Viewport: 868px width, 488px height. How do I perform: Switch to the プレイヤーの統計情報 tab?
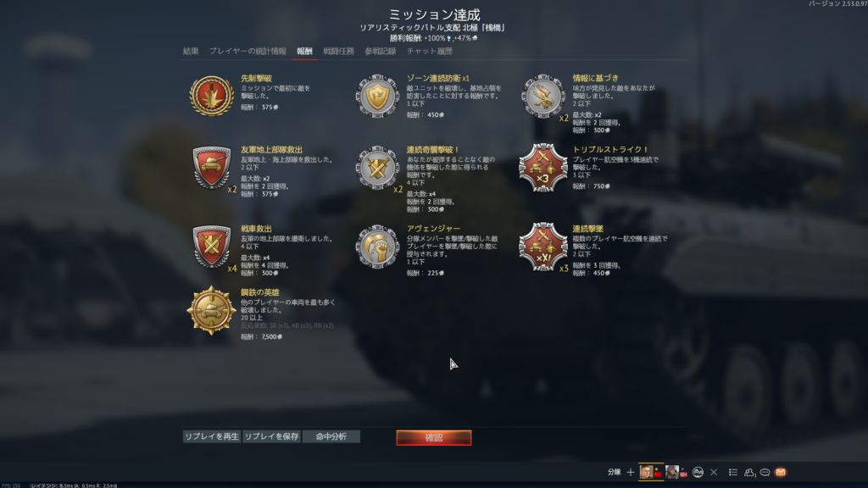(x=248, y=51)
